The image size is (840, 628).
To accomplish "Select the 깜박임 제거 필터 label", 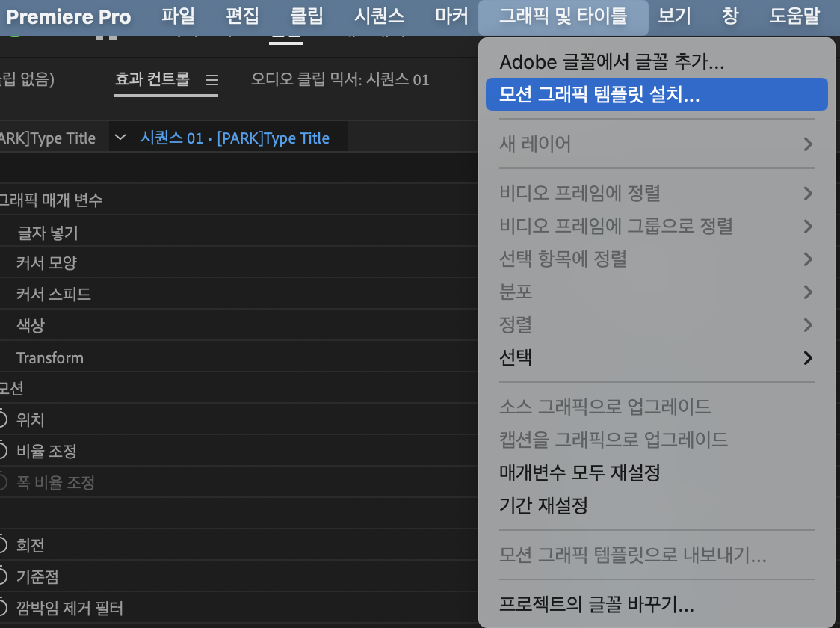I will pyautogui.click(x=70, y=608).
